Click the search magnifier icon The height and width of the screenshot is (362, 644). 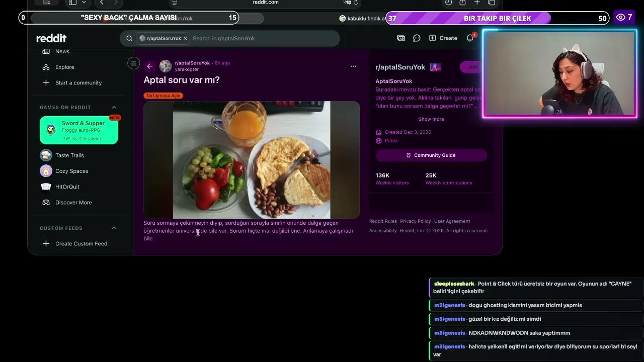[x=129, y=38]
